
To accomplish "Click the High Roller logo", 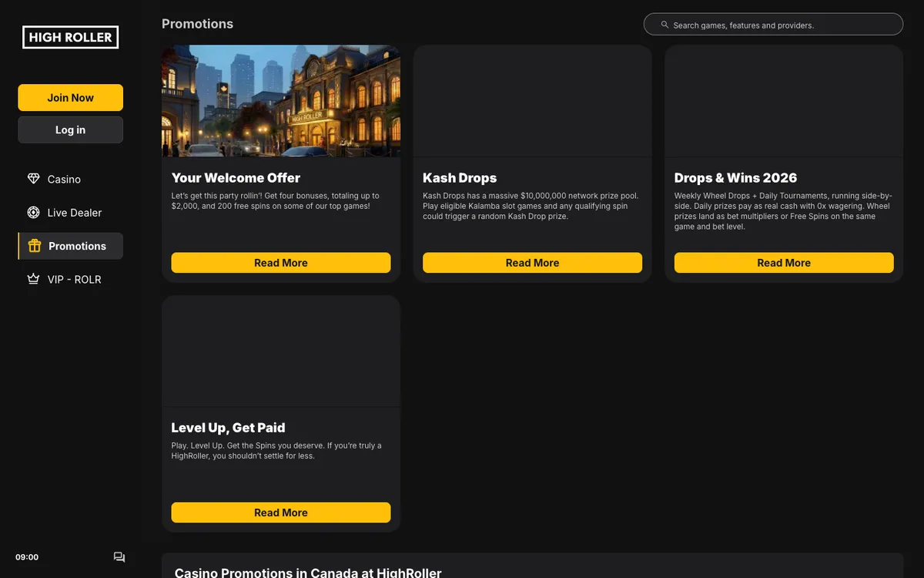I will coord(70,37).
